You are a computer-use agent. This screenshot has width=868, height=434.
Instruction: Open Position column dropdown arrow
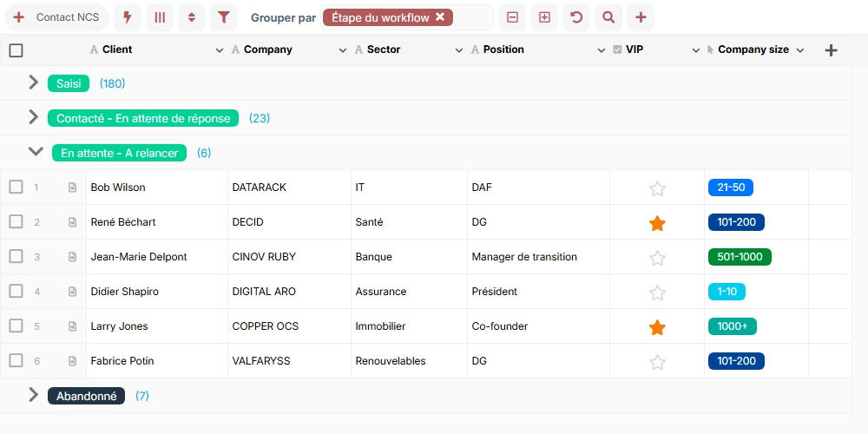tap(602, 50)
